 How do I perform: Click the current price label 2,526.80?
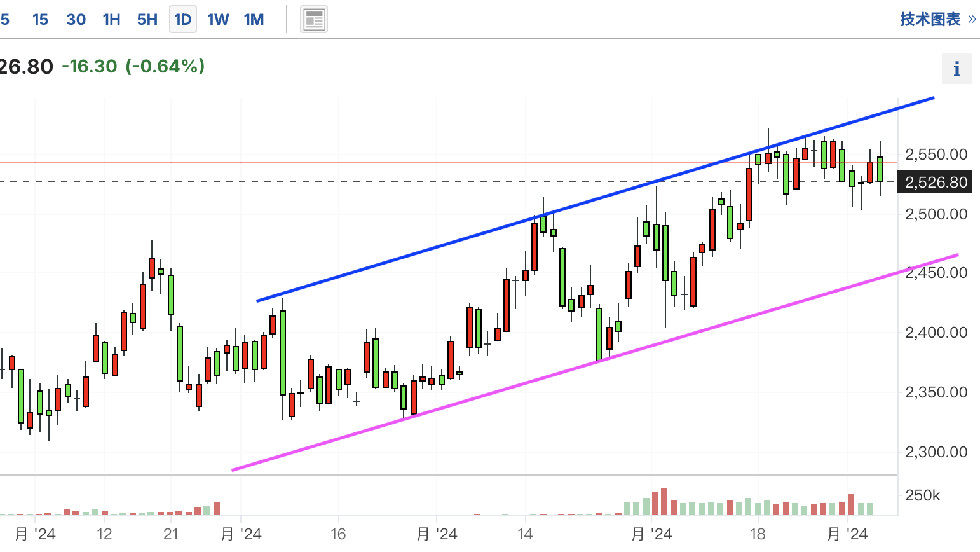click(936, 183)
